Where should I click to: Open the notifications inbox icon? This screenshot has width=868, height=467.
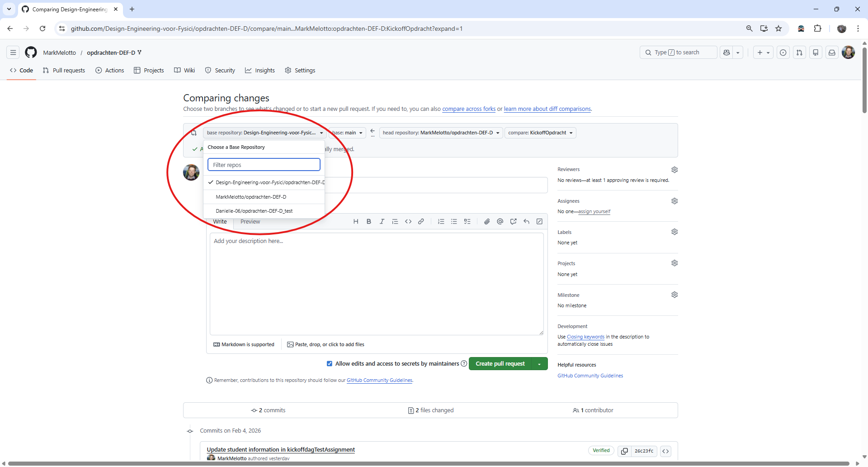pyautogui.click(x=832, y=52)
